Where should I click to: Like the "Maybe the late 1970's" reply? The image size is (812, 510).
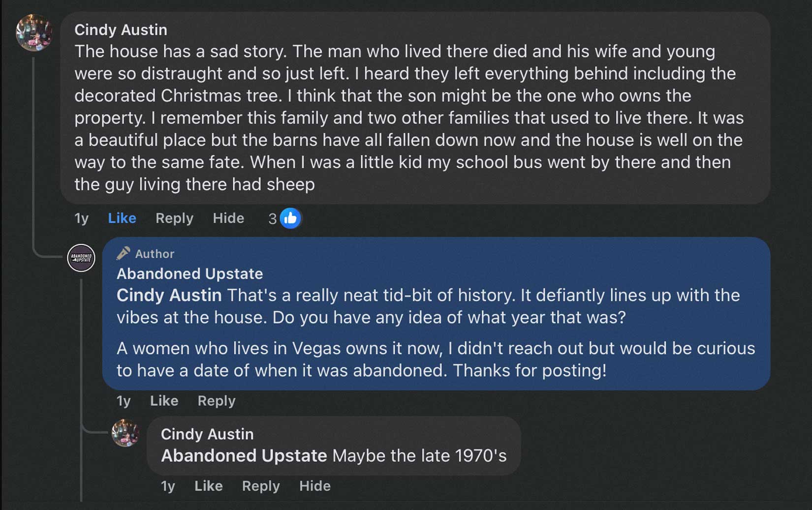tap(208, 486)
